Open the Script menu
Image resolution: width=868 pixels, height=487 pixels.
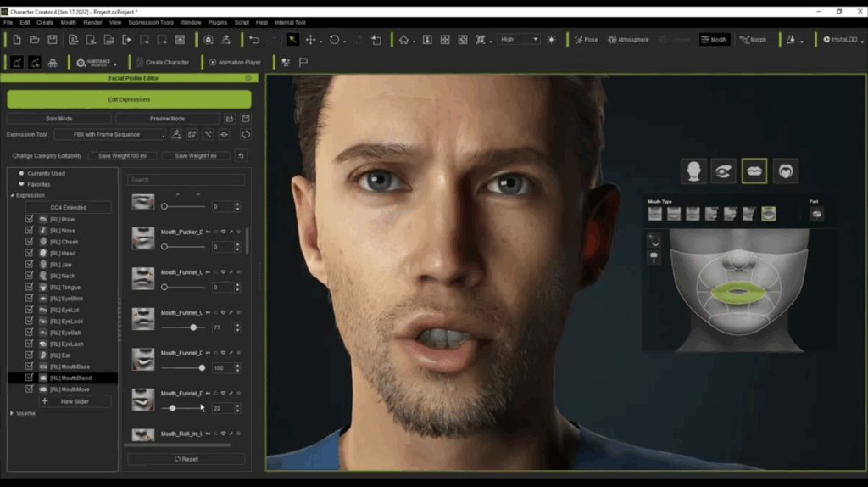tap(242, 23)
